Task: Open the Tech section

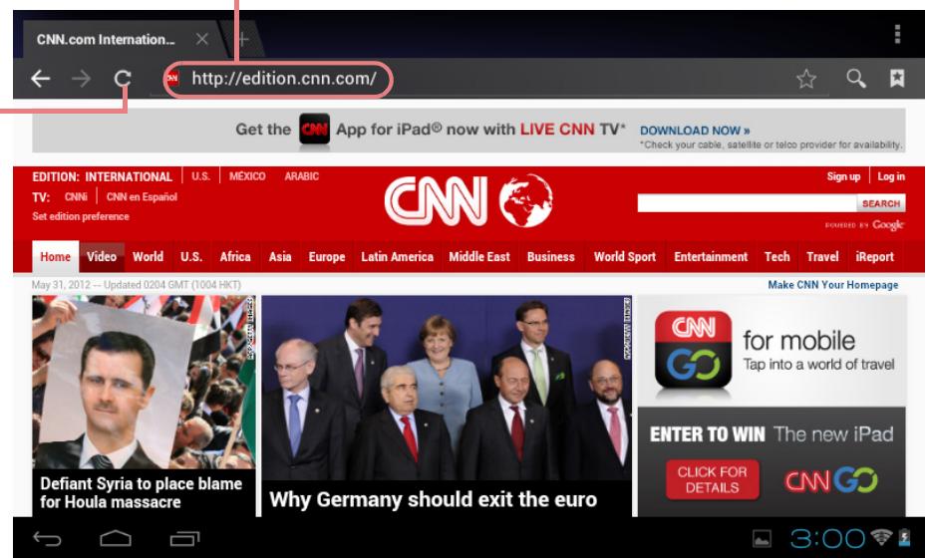Action: [x=777, y=257]
